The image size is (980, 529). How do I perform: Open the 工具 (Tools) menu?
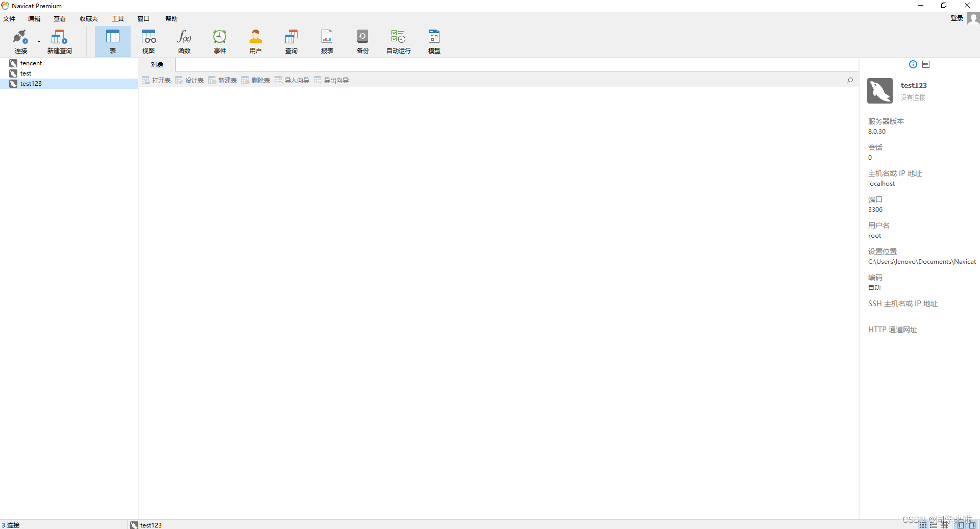pos(118,19)
